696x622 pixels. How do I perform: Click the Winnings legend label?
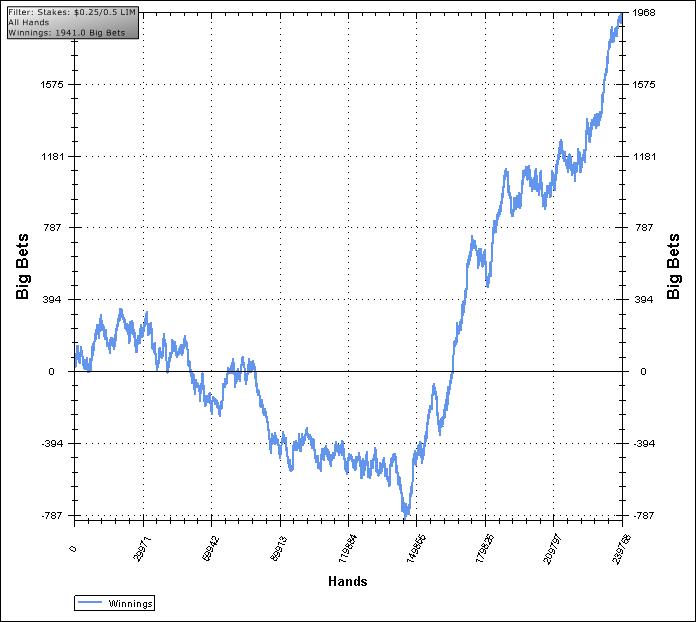[x=130, y=604]
